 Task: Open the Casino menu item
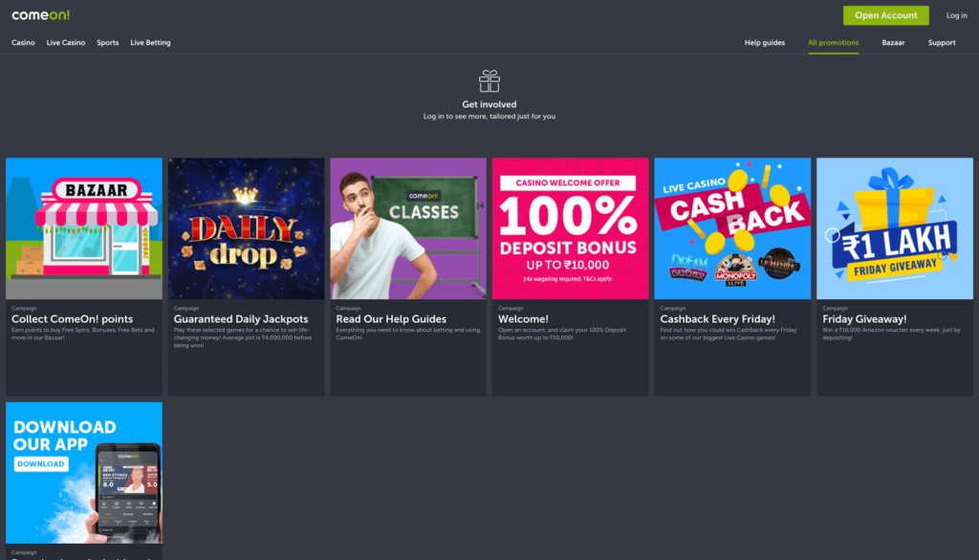pyautogui.click(x=23, y=42)
